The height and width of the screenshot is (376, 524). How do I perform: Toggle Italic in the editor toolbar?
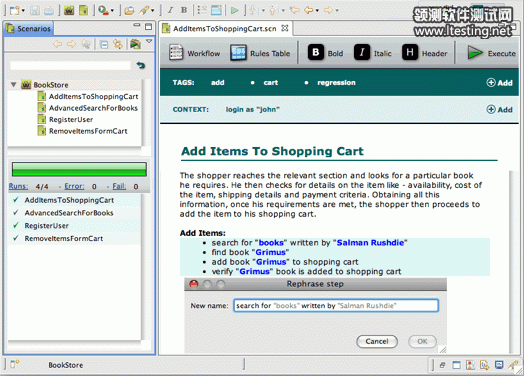(x=373, y=53)
